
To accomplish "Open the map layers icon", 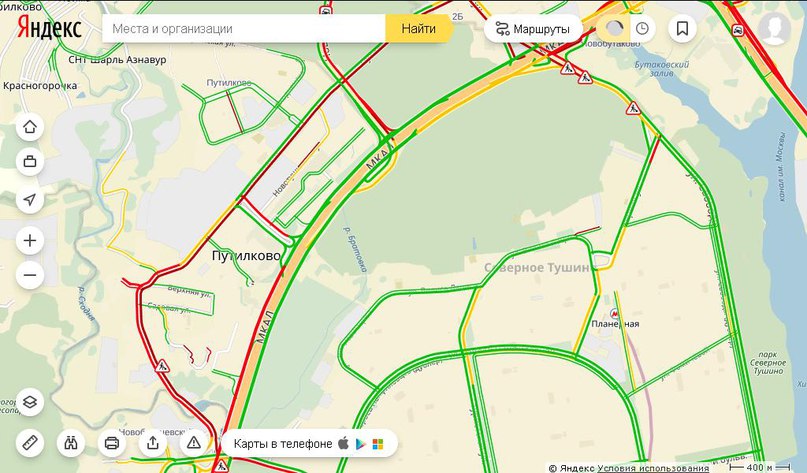I will (x=30, y=401).
